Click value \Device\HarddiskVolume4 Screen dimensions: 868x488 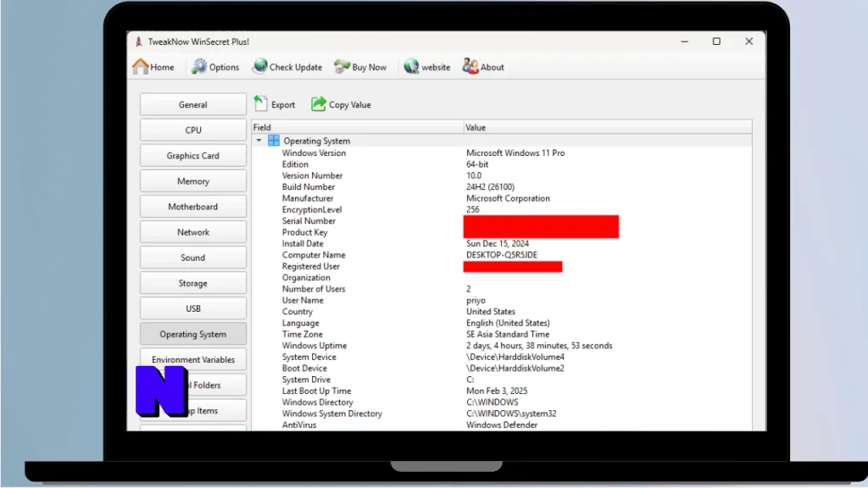pos(515,357)
